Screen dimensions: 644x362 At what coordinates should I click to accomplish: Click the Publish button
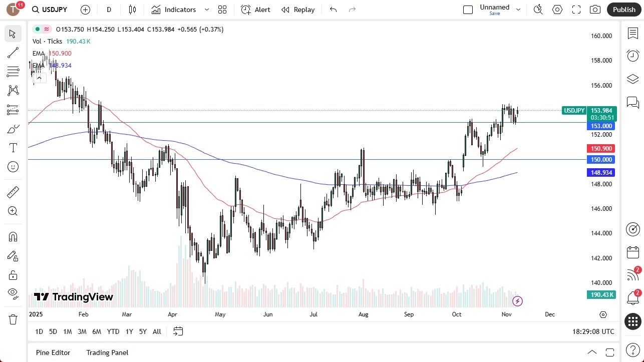[x=623, y=9]
